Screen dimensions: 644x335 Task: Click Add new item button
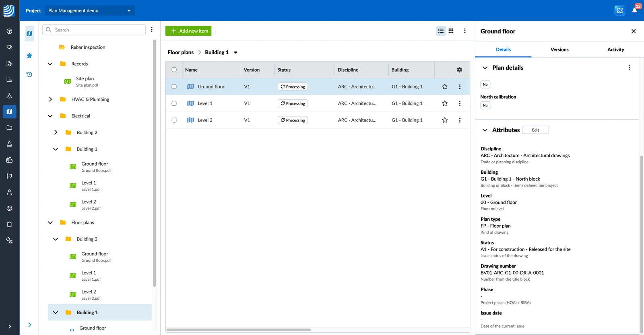tap(188, 31)
